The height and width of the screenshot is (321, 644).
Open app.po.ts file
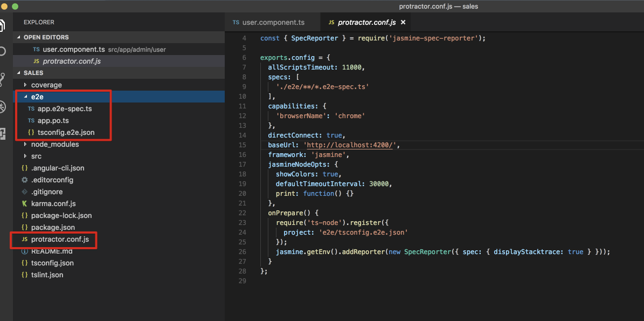click(119, 121)
